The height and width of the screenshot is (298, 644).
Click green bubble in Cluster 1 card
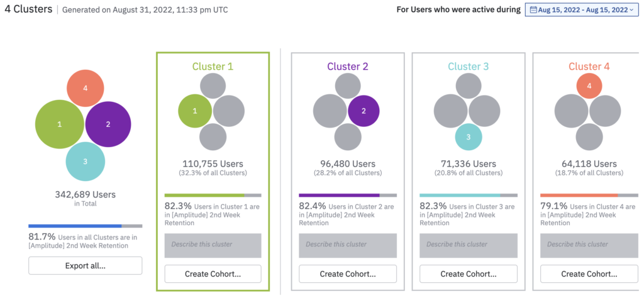pos(195,111)
